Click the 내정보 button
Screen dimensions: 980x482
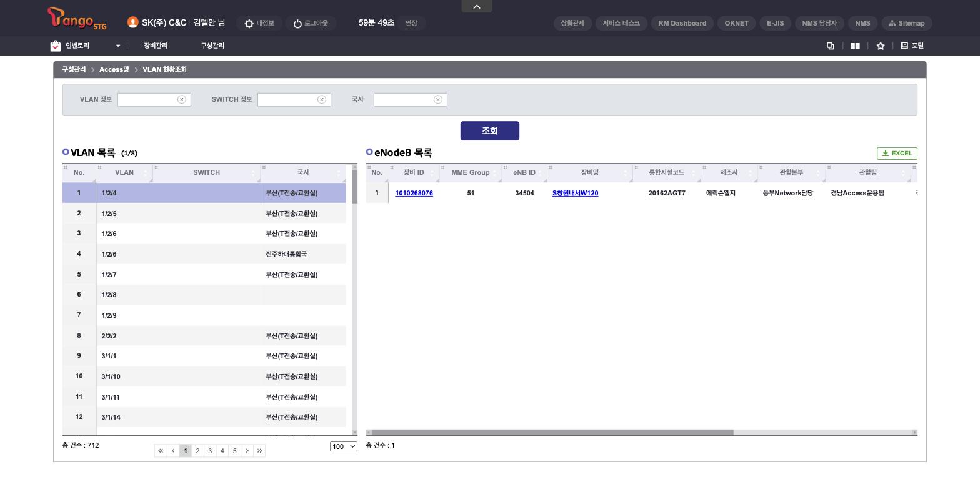pos(259,23)
